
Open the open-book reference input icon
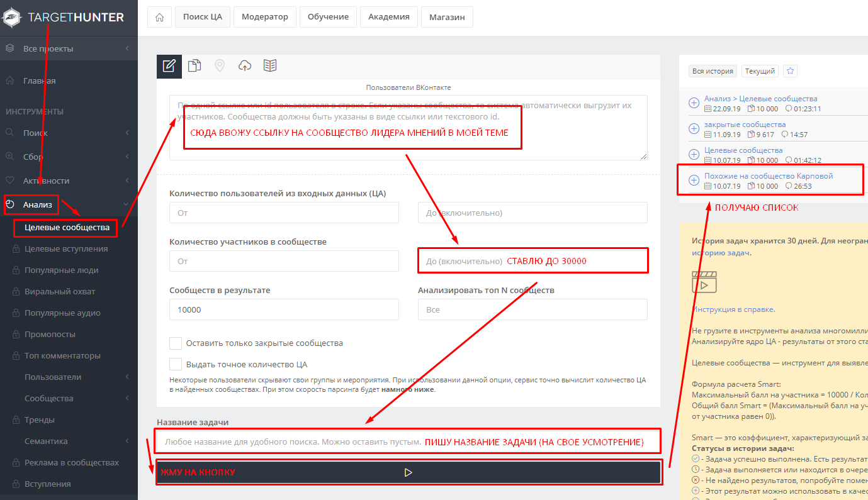pyautogui.click(x=270, y=65)
